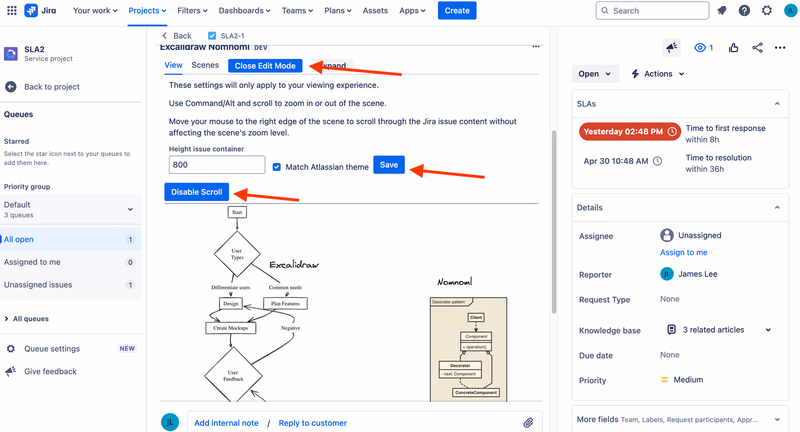Click the SLA2 project avatar icon
This screenshot has height=432, width=800.
click(11, 54)
